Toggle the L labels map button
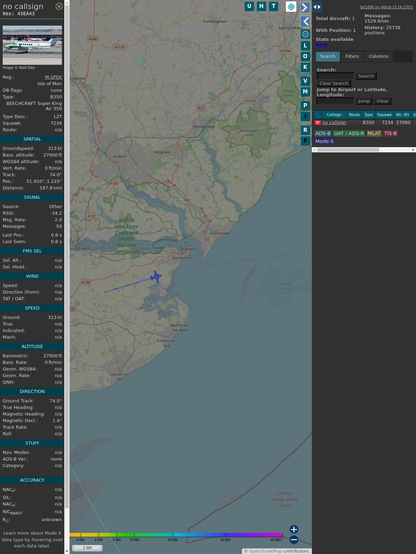Image resolution: width=416 pixels, height=554 pixels. (305, 46)
